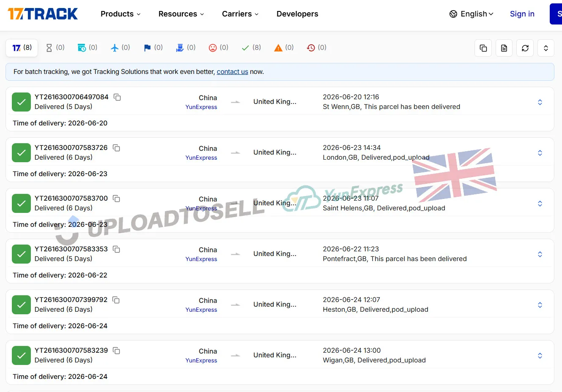Open YunExpress carrier link for YT2616300707399792
Image resolution: width=562 pixels, height=392 pixels.
coord(201,310)
